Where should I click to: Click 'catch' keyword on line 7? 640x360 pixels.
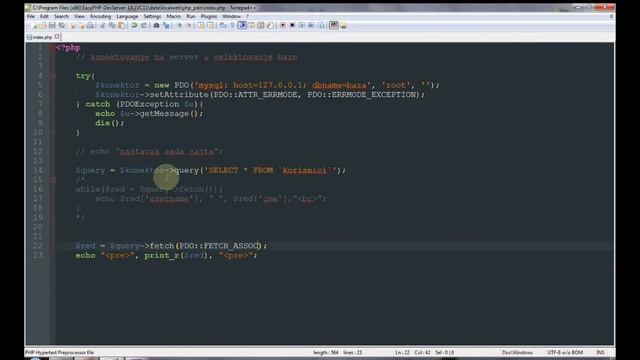click(x=98, y=104)
